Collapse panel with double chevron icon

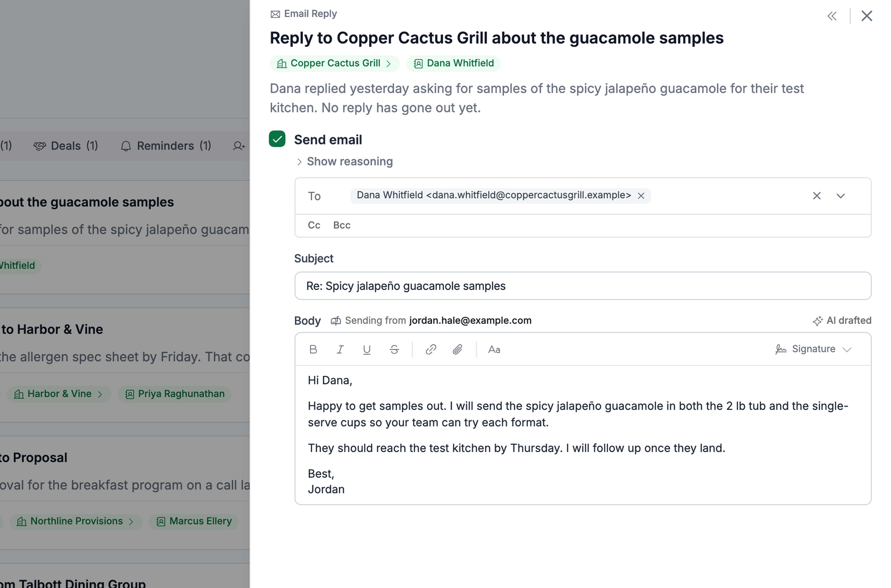[832, 16]
